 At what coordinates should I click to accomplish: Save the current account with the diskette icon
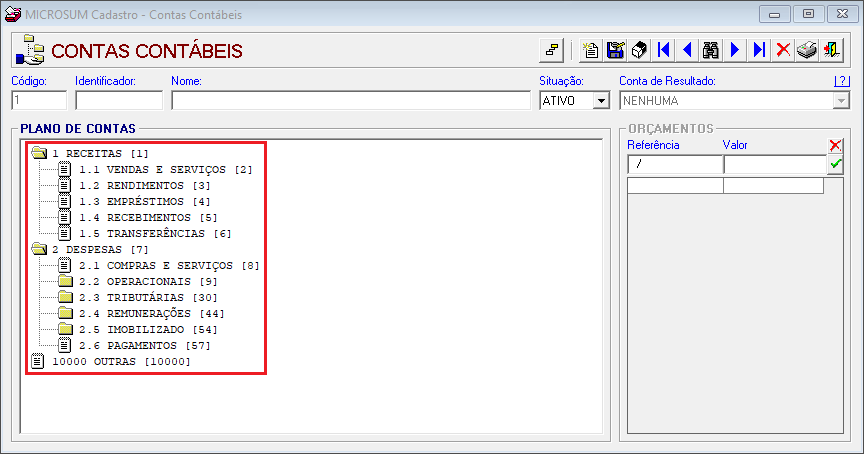pos(615,50)
